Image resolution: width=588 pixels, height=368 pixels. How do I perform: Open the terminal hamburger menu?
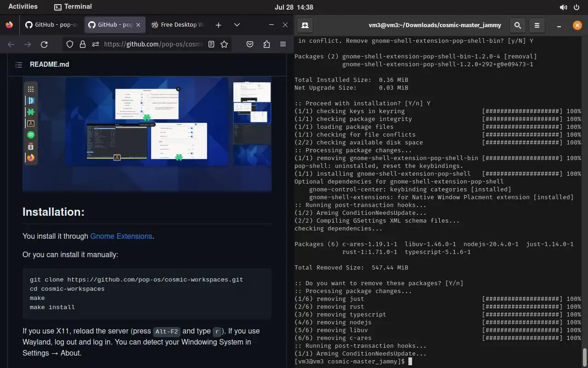[537, 25]
